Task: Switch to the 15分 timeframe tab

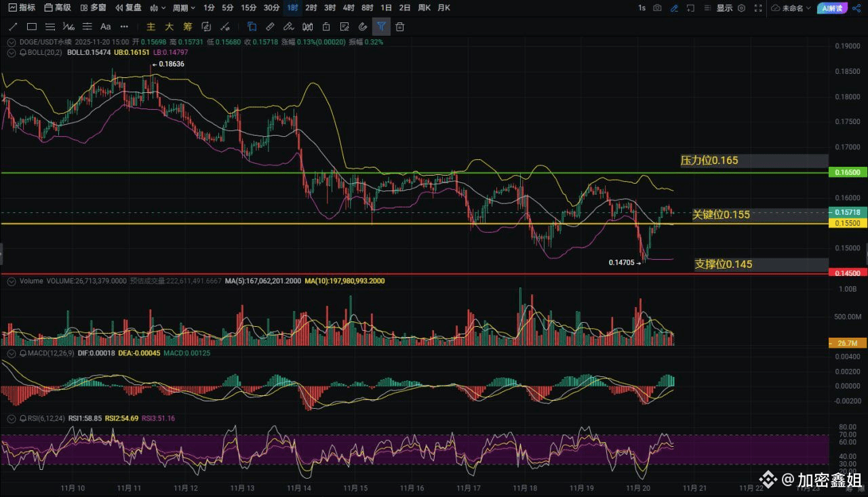Action: pos(249,8)
